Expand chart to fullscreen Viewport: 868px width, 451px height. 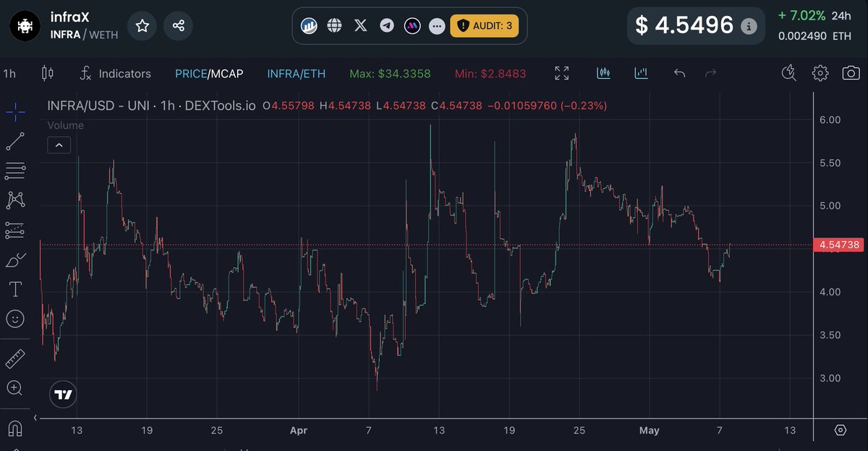click(562, 73)
